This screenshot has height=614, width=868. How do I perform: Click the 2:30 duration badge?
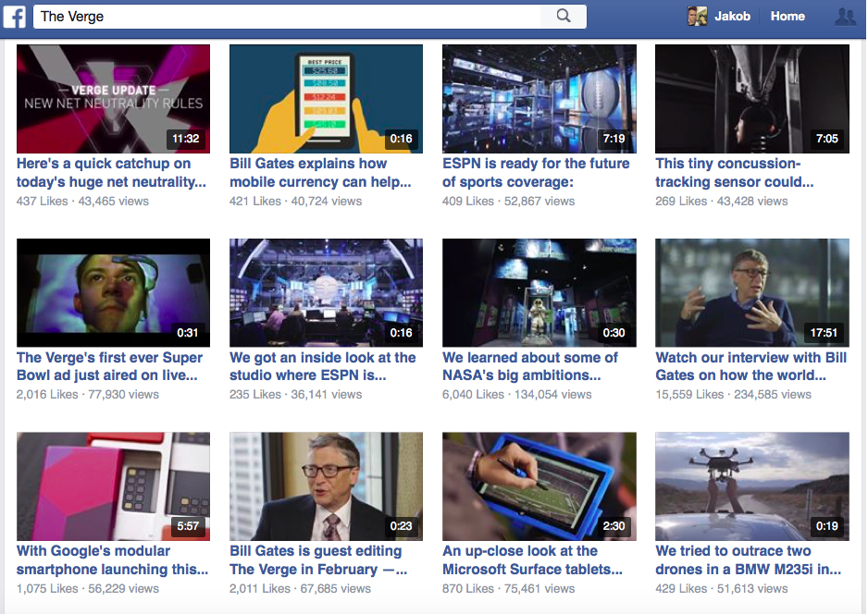[614, 526]
